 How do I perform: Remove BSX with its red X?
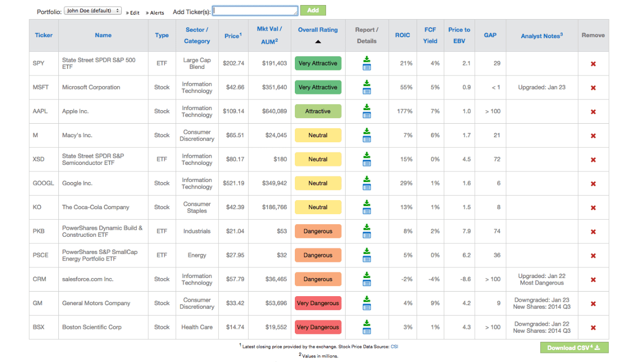[593, 328]
